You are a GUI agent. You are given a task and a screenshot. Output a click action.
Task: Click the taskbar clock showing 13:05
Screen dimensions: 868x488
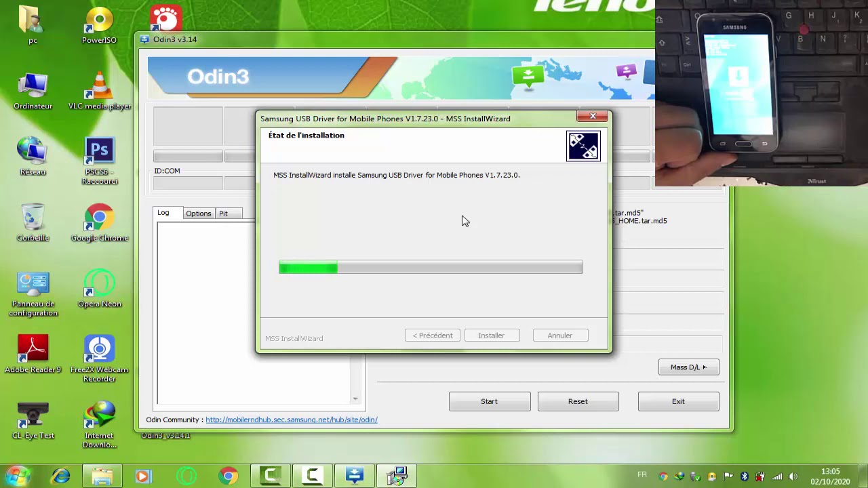coord(830,476)
